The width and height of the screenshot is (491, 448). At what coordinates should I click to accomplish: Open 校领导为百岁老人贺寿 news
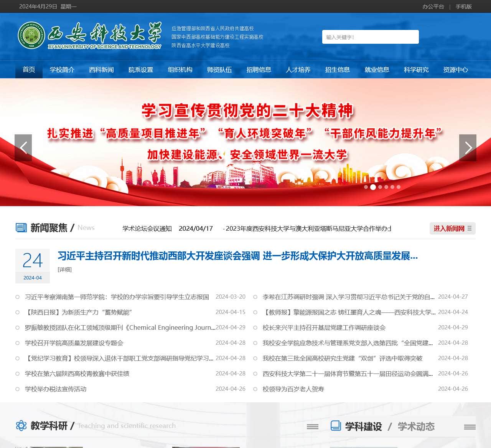[293, 389]
